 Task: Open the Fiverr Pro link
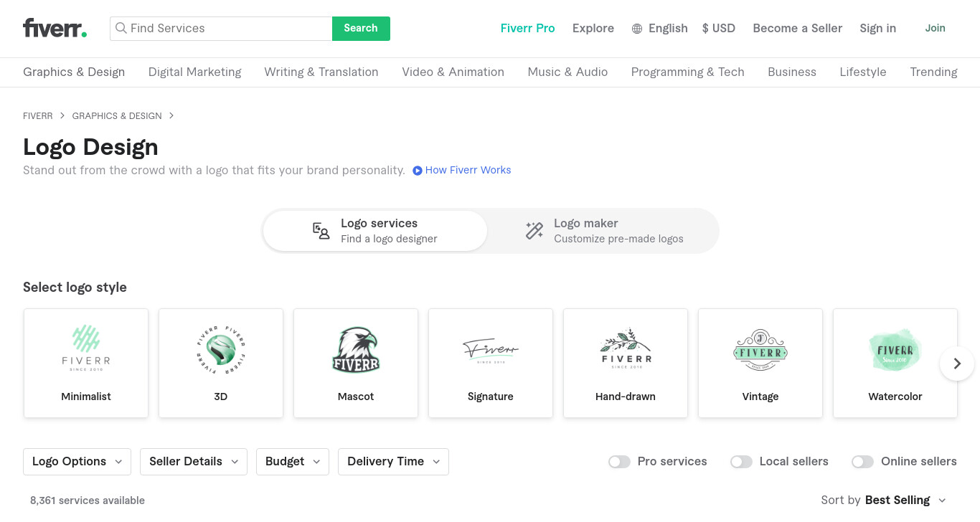tap(527, 29)
